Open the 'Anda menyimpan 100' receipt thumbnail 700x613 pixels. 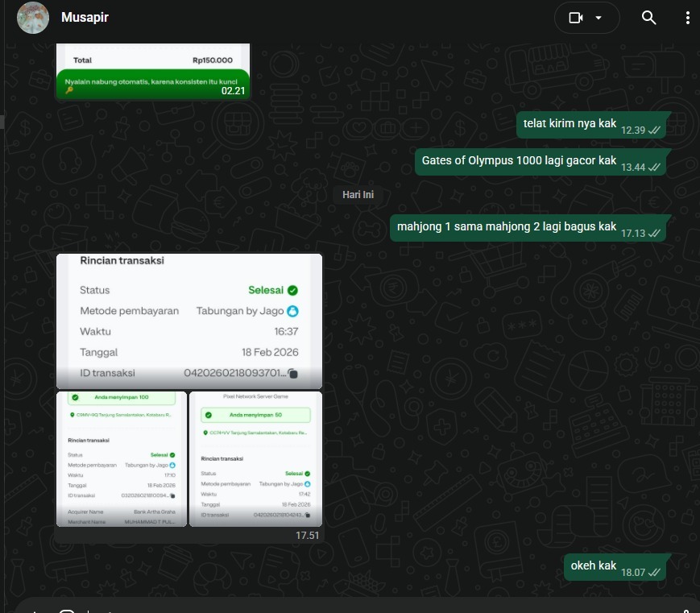point(122,459)
